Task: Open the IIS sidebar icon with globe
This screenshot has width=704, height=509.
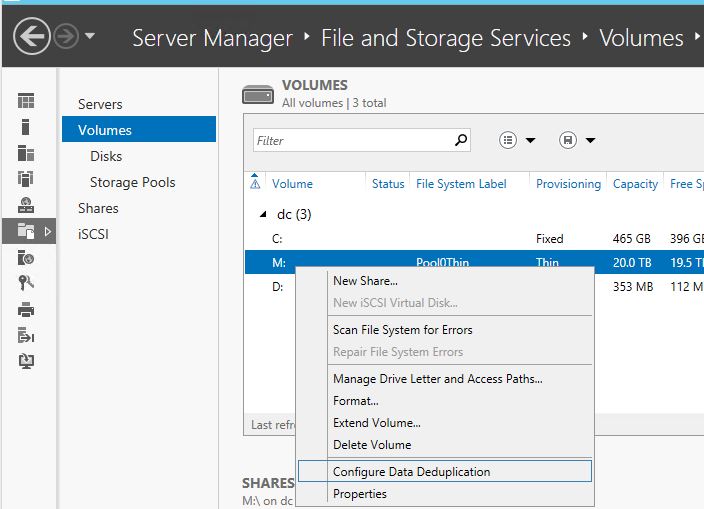Action: tap(26, 258)
